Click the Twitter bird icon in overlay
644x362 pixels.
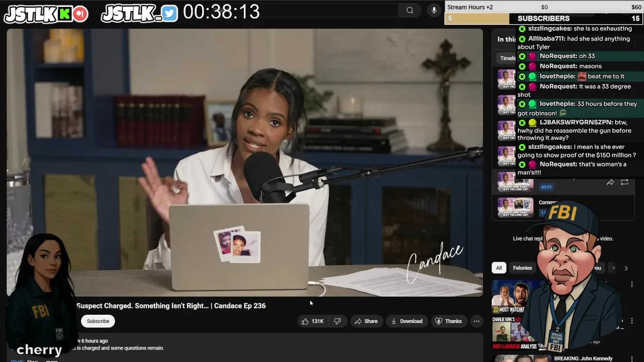pyautogui.click(x=170, y=14)
